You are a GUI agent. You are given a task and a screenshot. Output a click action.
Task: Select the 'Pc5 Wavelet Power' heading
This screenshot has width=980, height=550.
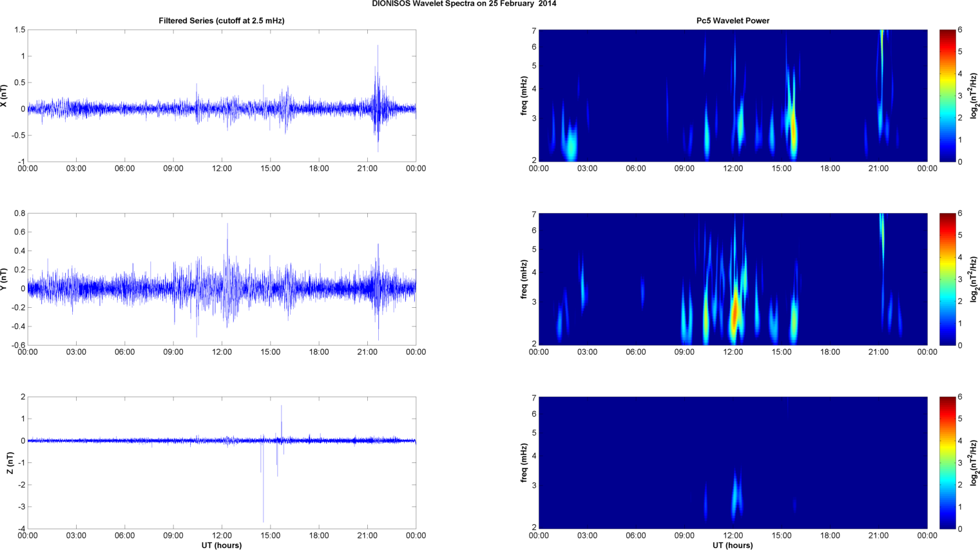point(733,21)
